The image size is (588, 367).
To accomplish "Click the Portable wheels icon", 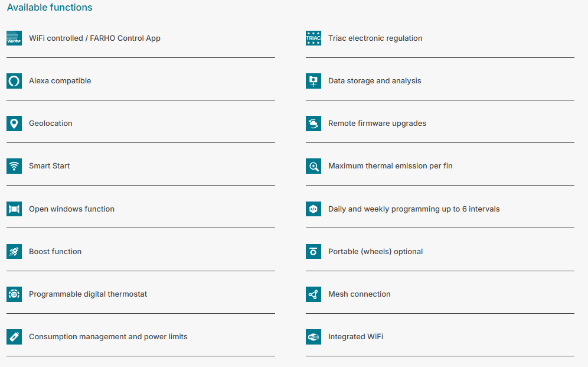I will pos(313,252).
